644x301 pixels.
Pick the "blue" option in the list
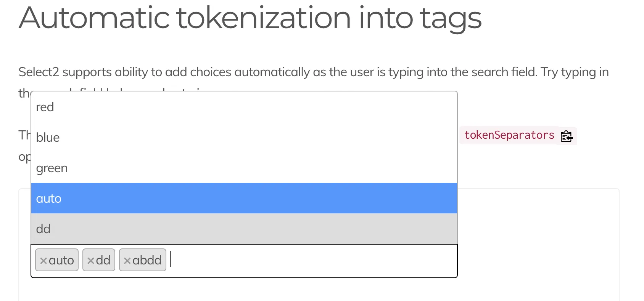pyautogui.click(x=48, y=138)
